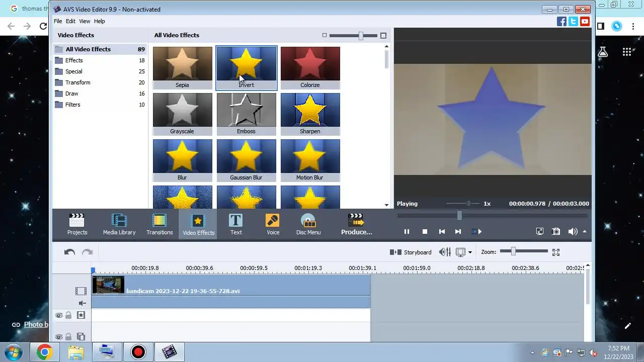This screenshot has height=362, width=644.
Task: Click the next scene playback icon
Action: coord(476,232)
